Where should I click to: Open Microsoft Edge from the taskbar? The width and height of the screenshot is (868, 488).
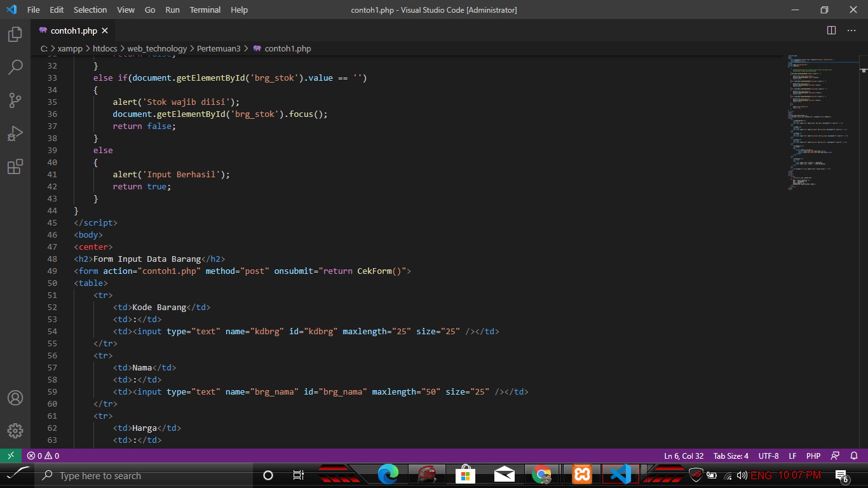coord(388,475)
